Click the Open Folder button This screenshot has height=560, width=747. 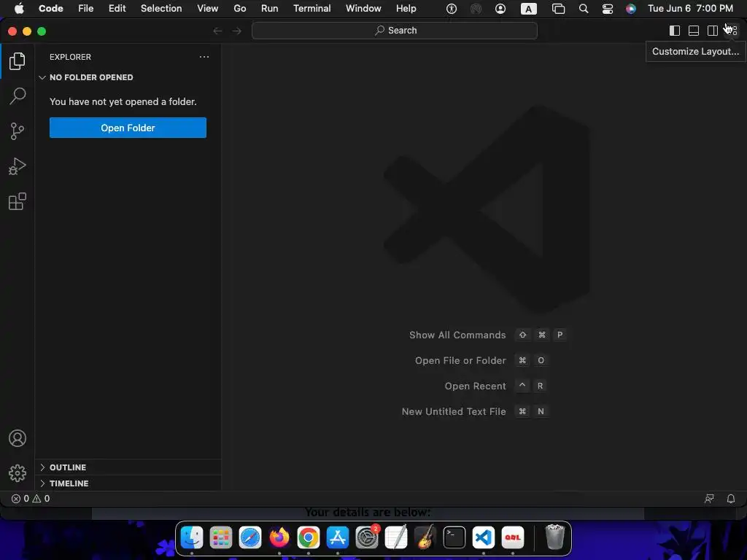tap(128, 128)
